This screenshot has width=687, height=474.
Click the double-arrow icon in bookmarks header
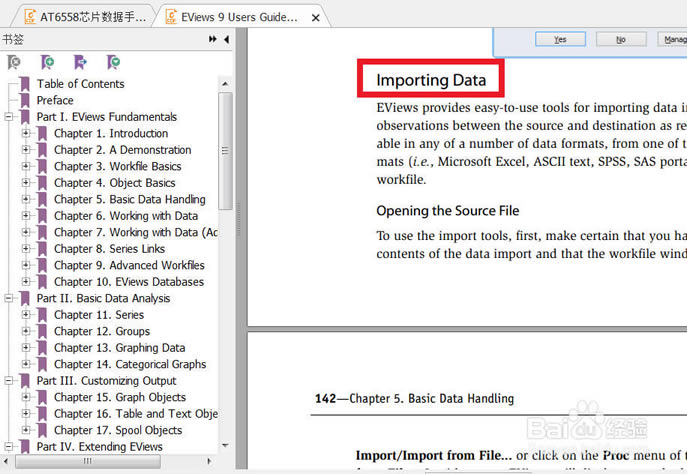[212, 39]
